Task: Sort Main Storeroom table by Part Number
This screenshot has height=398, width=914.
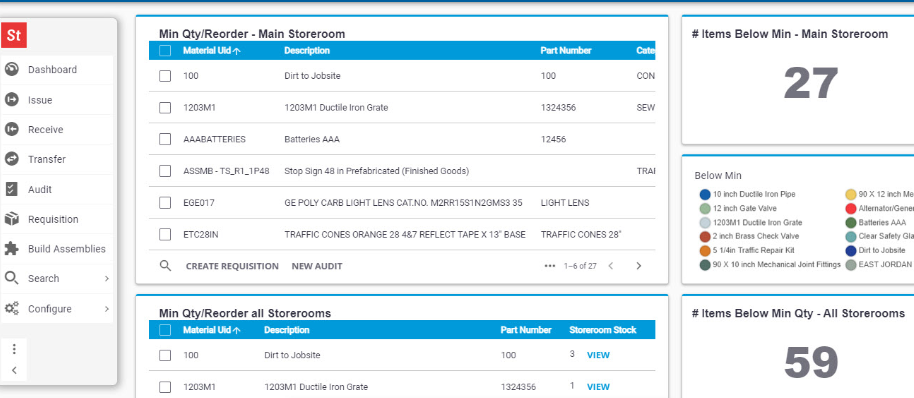Action: pyautogui.click(x=565, y=51)
